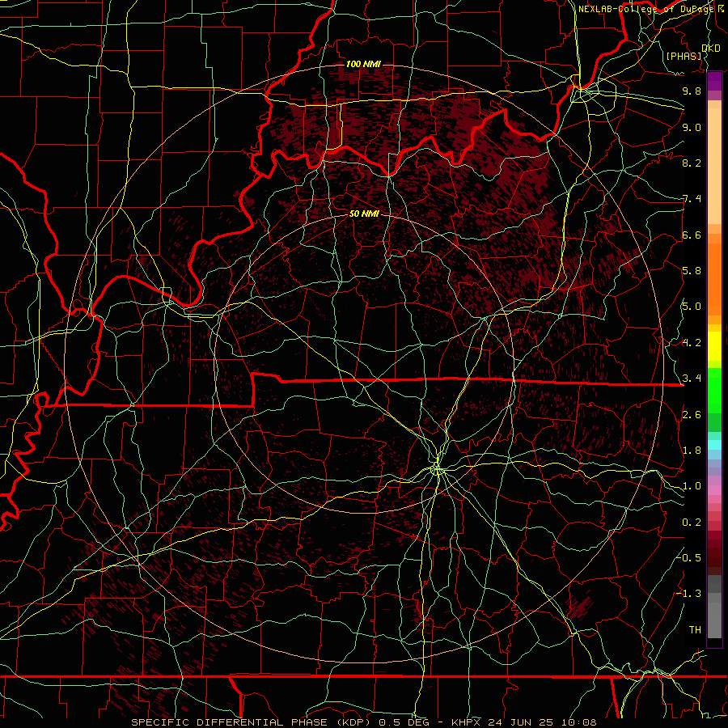This screenshot has height=728, width=728.
Task: Click the 1.8 scale value
Action: click(x=692, y=451)
